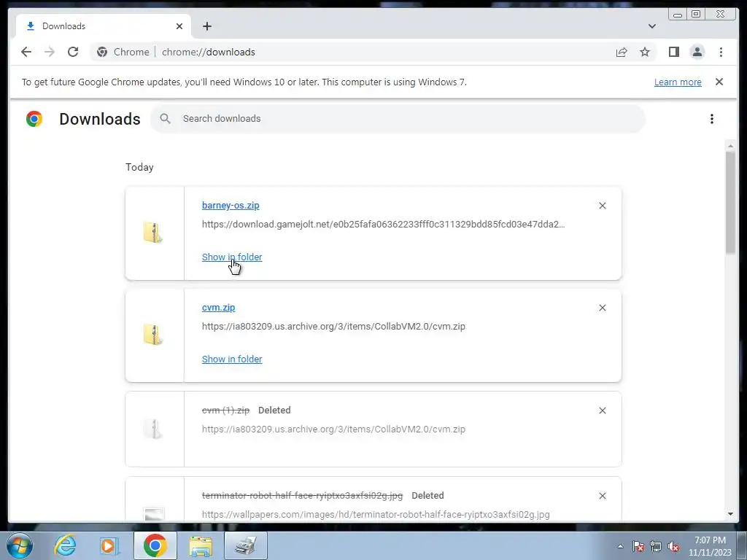
Task: Reload the downloads page
Action: point(73,52)
